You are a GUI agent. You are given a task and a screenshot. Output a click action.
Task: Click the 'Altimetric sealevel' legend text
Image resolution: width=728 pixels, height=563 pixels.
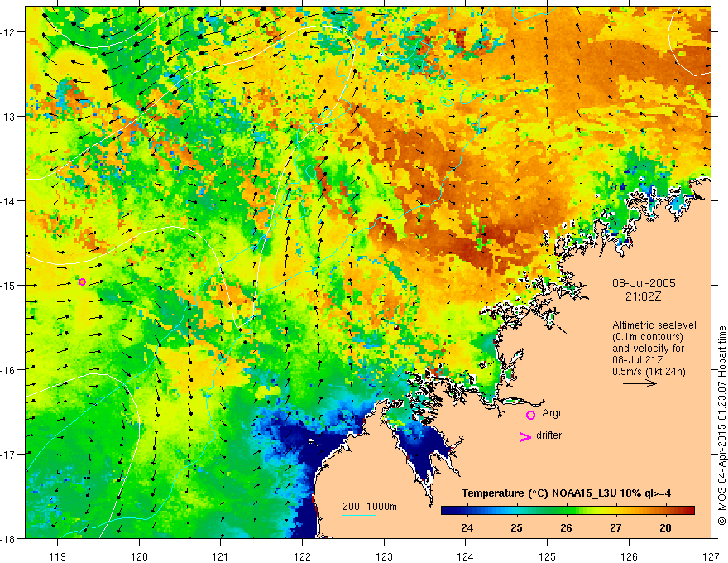pyautogui.click(x=654, y=325)
